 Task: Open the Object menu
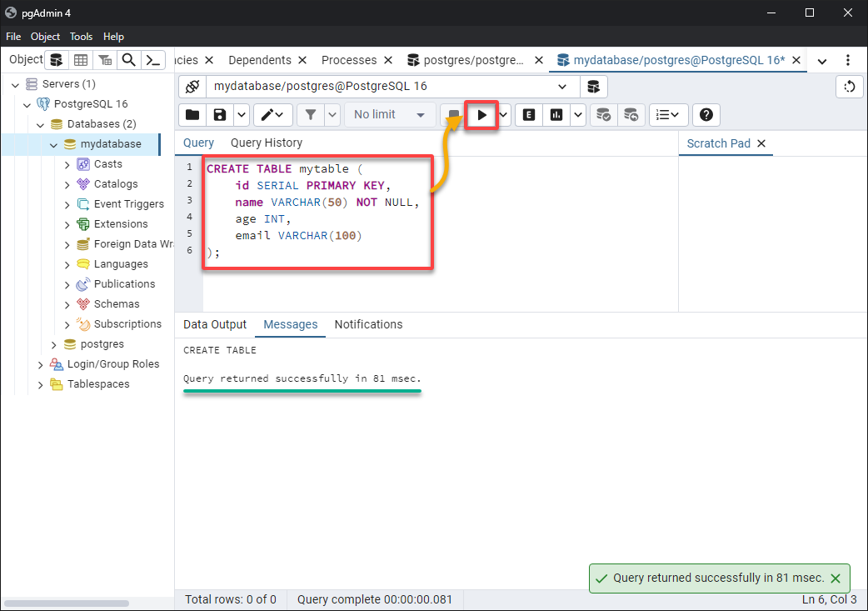coord(45,37)
